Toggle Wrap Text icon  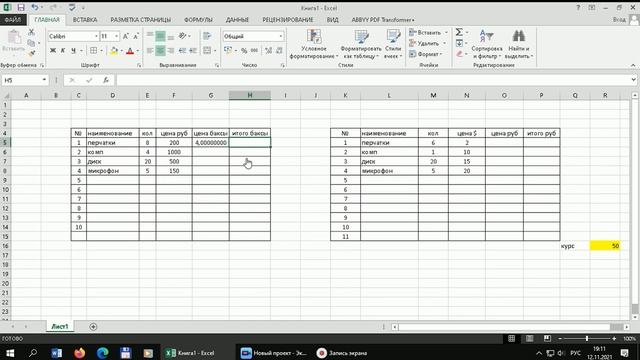207,36
